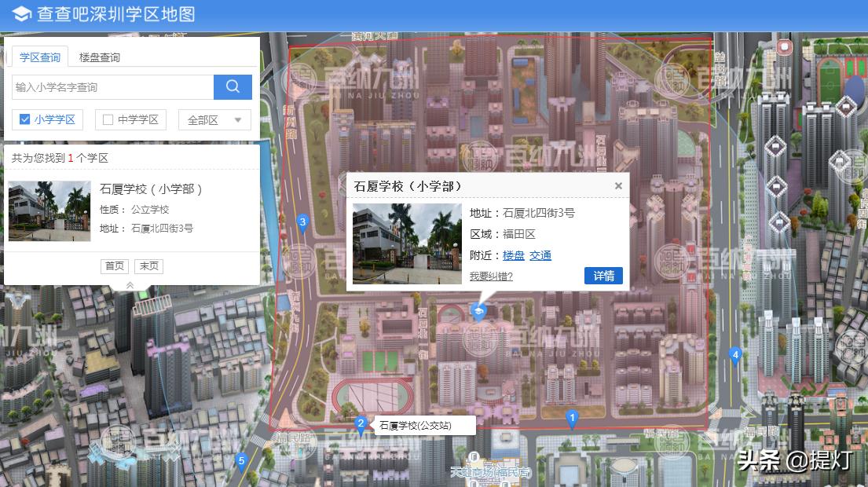868x487 pixels.
Task: Click map marker number 2 near the bus stop
Action: point(360,424)
